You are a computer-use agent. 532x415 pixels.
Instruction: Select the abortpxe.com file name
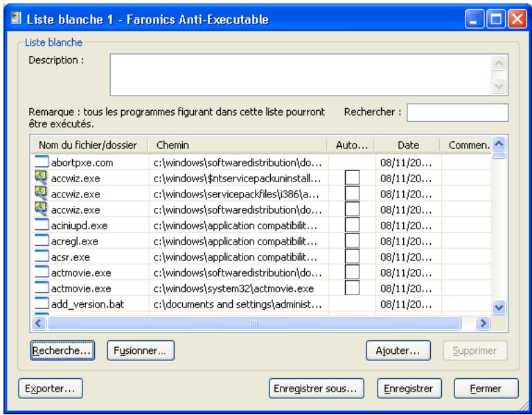pyautogui.click(x=82, y=163)
